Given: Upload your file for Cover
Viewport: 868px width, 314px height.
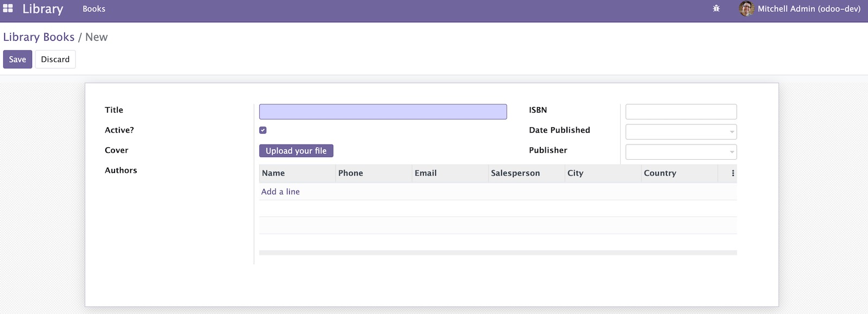Looking at the screenshot, I should coord(296,151).
